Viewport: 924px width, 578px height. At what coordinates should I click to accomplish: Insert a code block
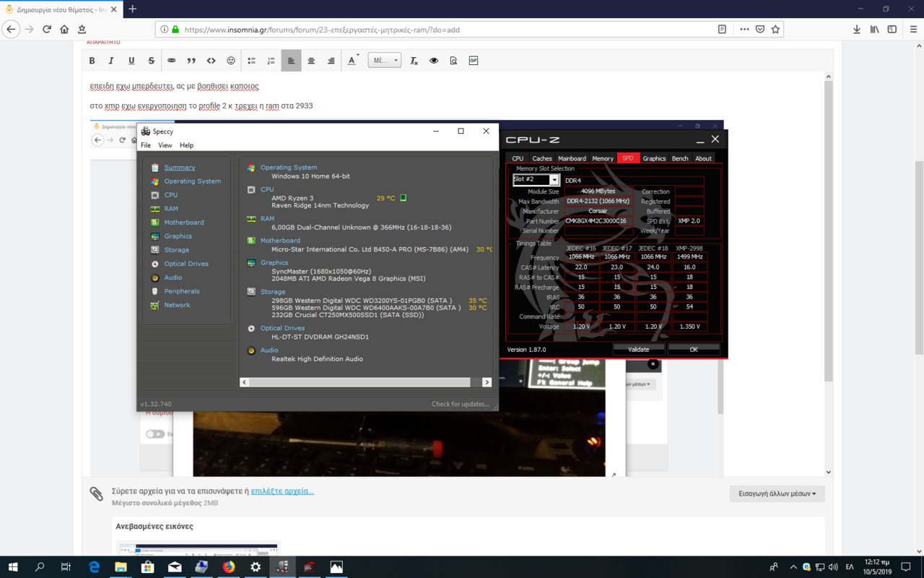tap(211, 61)
